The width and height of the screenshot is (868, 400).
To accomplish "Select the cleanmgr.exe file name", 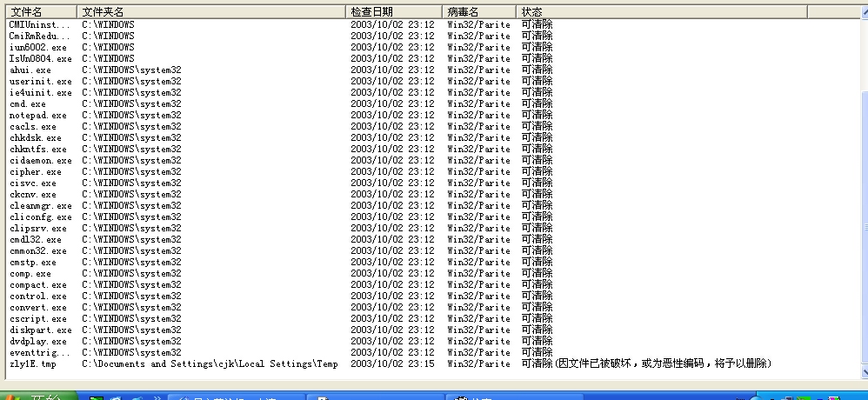I will [x=40, y=205].
